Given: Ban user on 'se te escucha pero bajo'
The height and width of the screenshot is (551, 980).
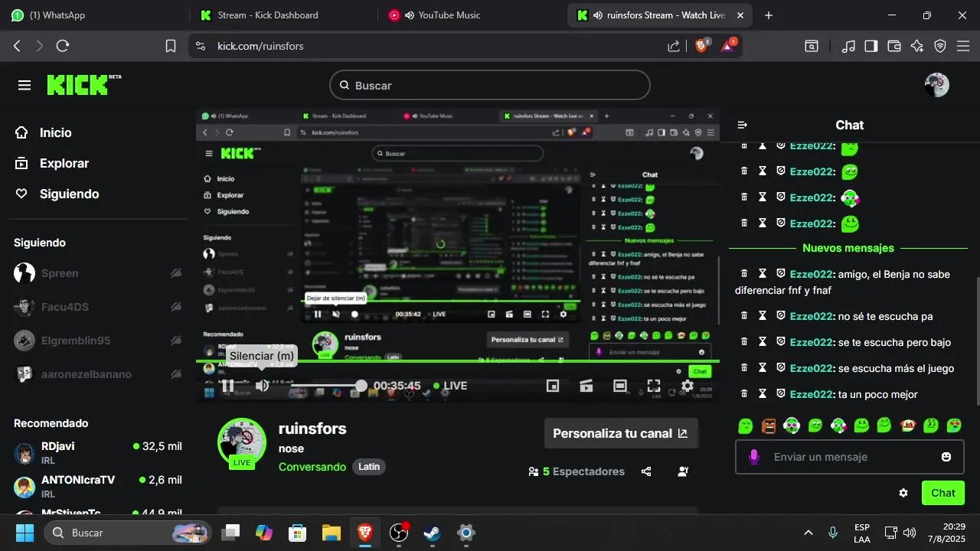Looking at the screenshot, I should [780, 342].
